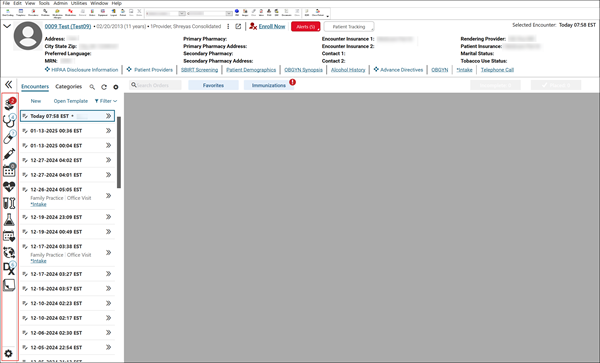Click the third top toolbar icon
The width and height of the screenshot is (600, 363).
[x=33, y=13]
